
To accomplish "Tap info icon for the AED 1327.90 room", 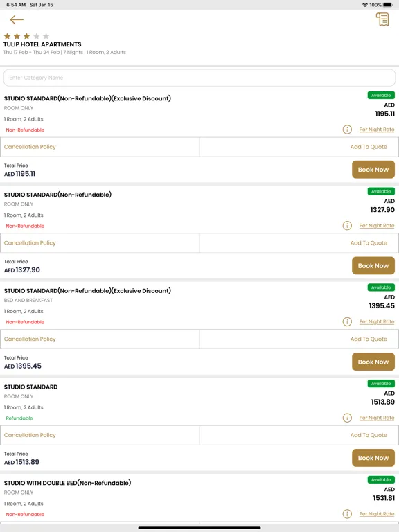I will 347,225.
